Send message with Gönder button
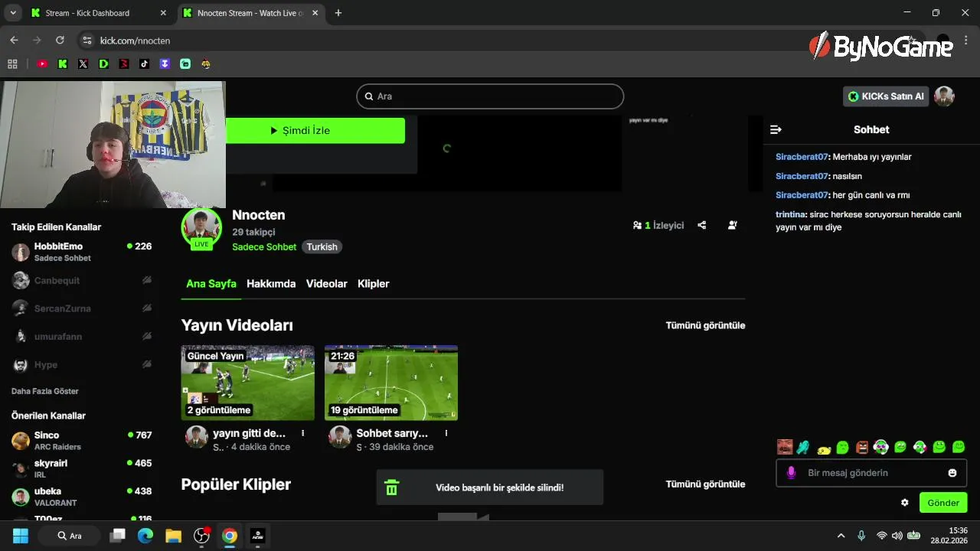980x551 pixels. (x=943, y=503)
